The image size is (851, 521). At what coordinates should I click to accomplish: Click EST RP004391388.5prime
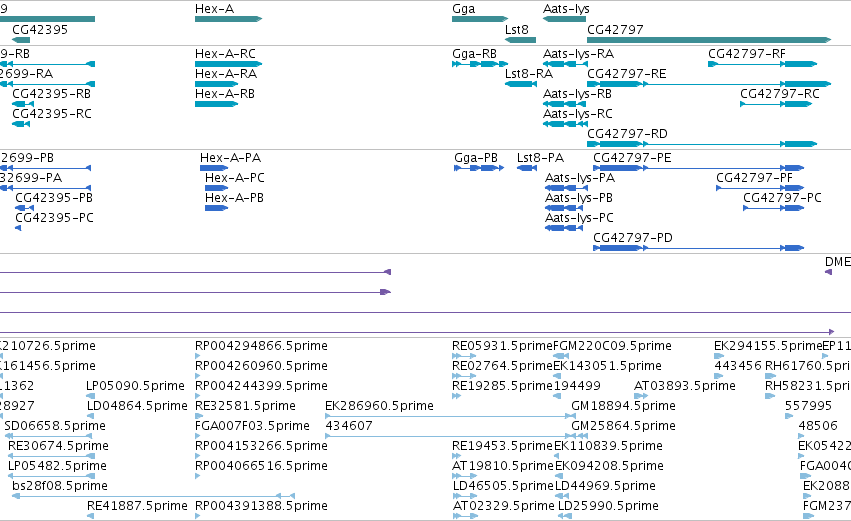(x=261, y=506)
